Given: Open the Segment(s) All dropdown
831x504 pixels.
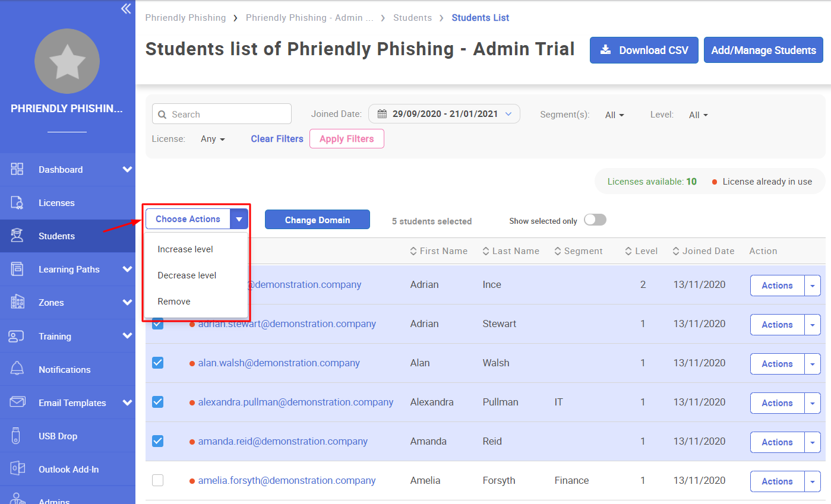Looking at the screenshot, I should coord(615,115).
